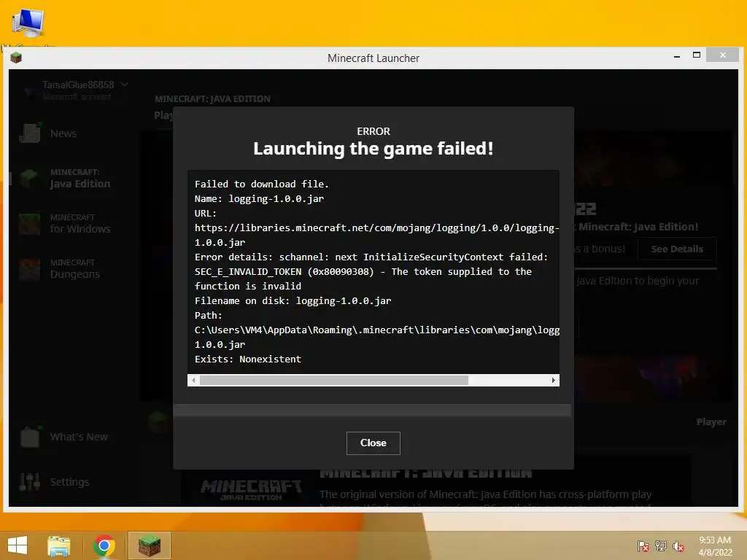This screenshot has height=560, width=747.
Task: Open the Windows Start button
Action: pyautogui.click(x=18, y=545)
